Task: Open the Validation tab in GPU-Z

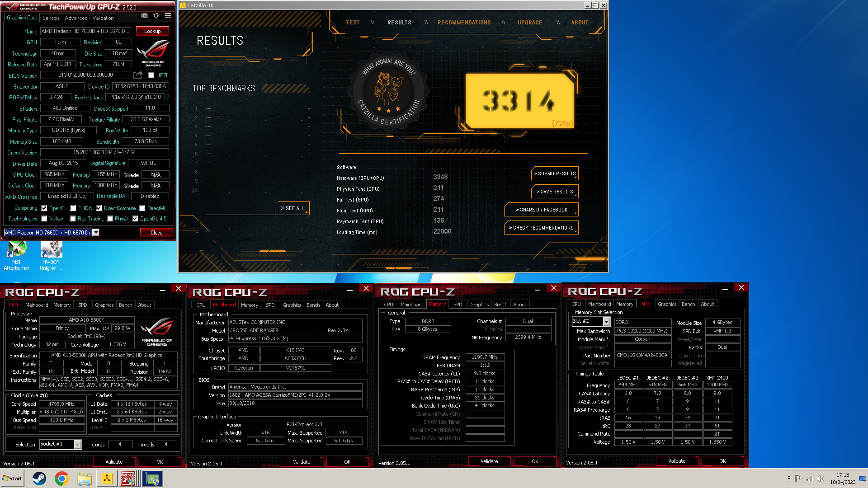Action: pos(103,18)
